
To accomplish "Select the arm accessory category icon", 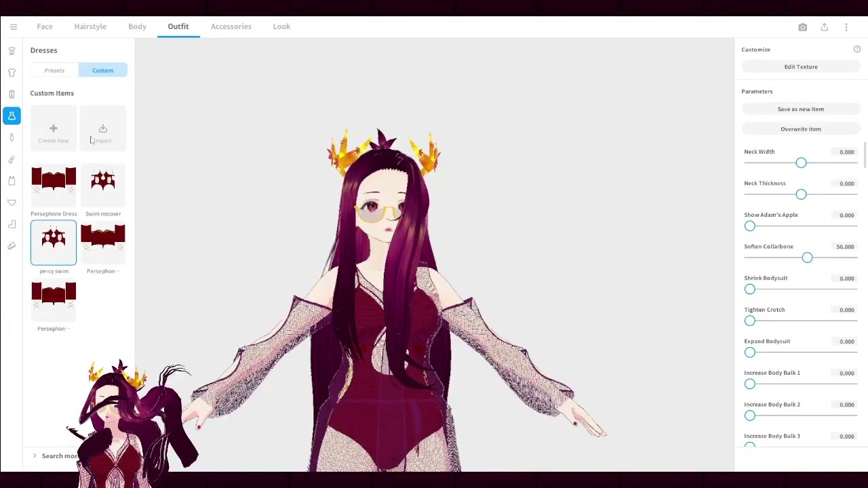I will 12,159.
